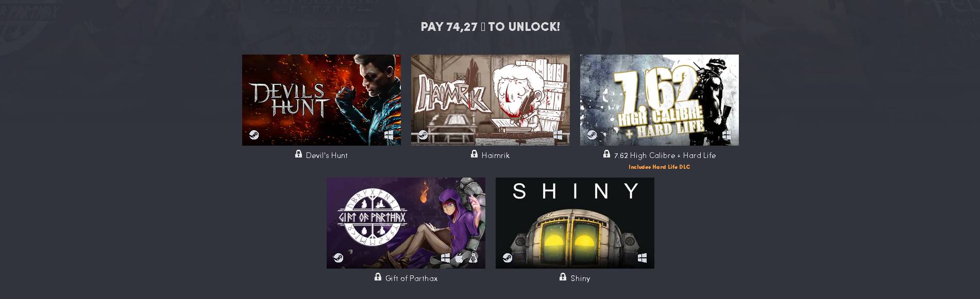This screenshot has height=299, width=980.
Task: Click the Windows icon on Shiny thumbnail
Action: 643,258
